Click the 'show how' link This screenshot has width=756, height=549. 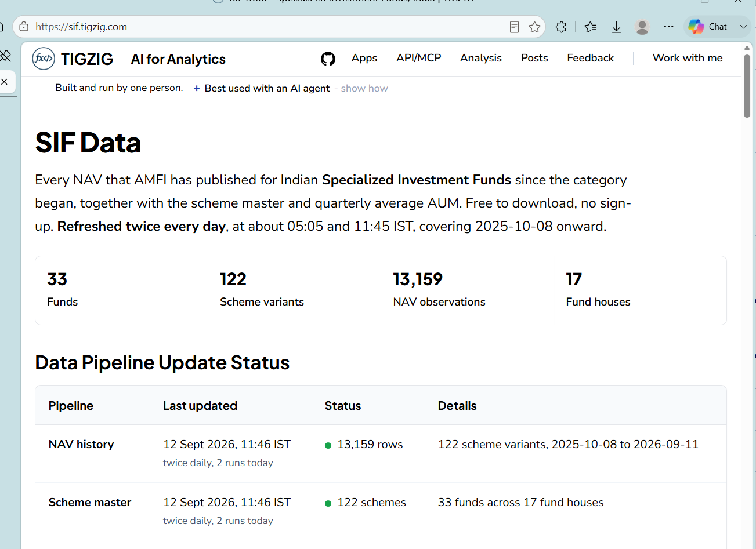364,88
